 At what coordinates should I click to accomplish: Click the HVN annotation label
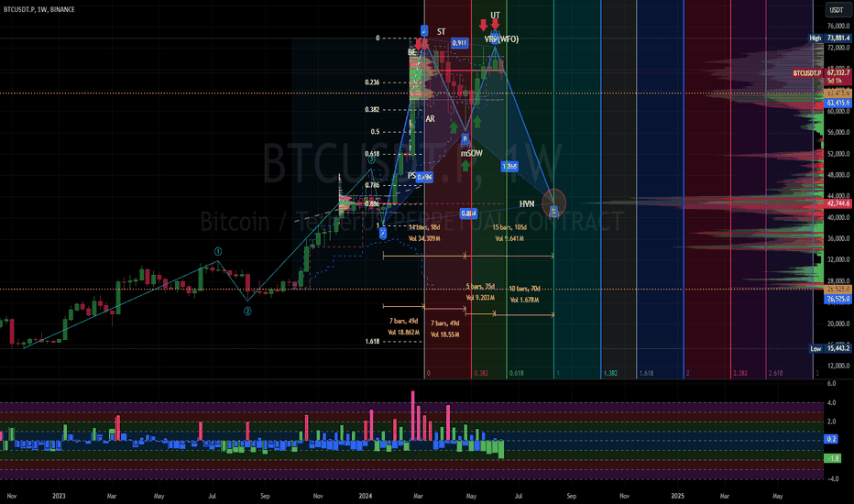pos(527,203)
